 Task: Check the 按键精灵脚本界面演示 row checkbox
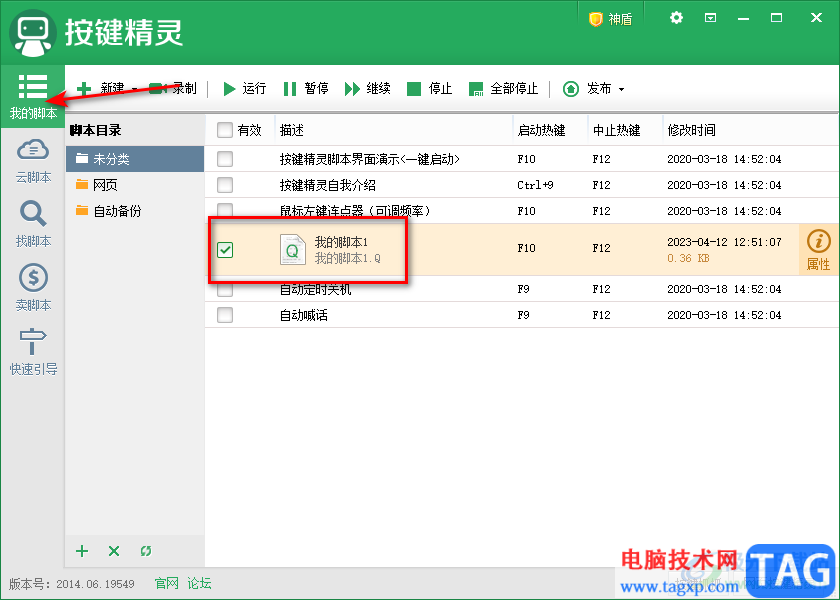225,159
